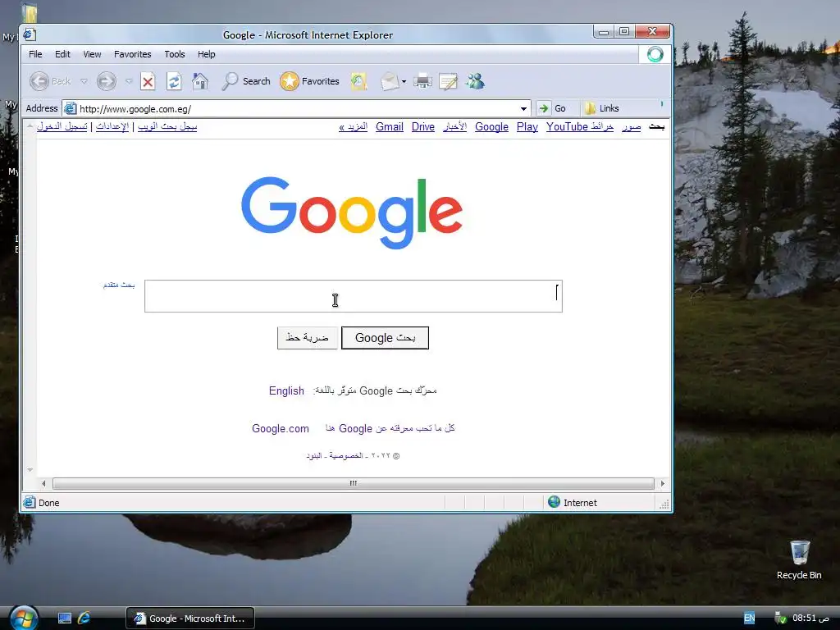Open the Forward history dropdown arrow
The width and height of the screenshot is (840, 630).
point(129,81)
